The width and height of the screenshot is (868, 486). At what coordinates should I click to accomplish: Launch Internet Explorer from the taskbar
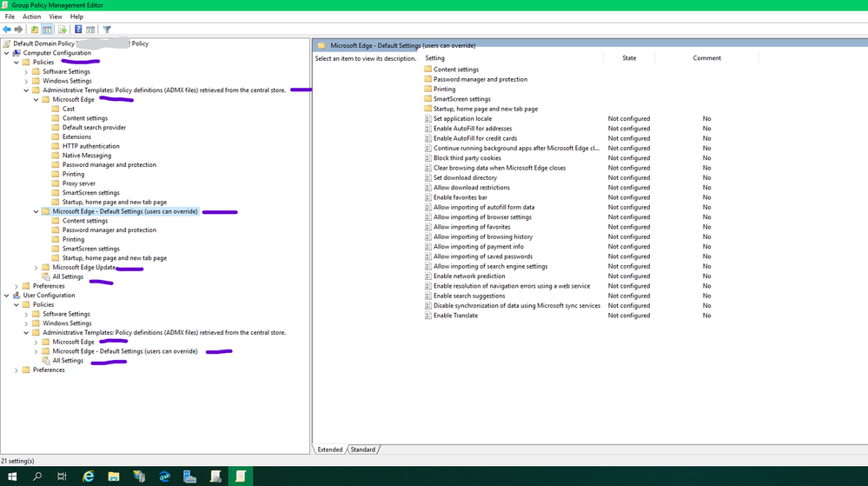point(88,476)
